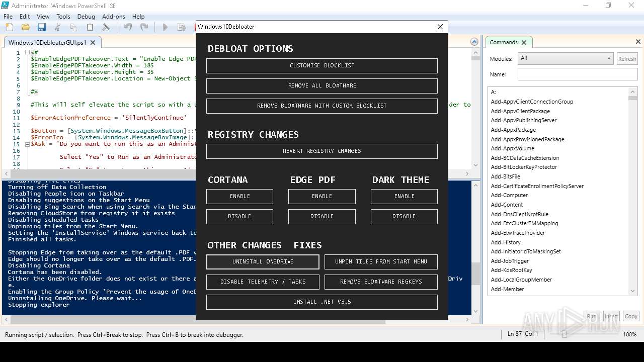Viewport: 644px width, 362px height.
Task: Enable Cortana
Action: [239, 196]
